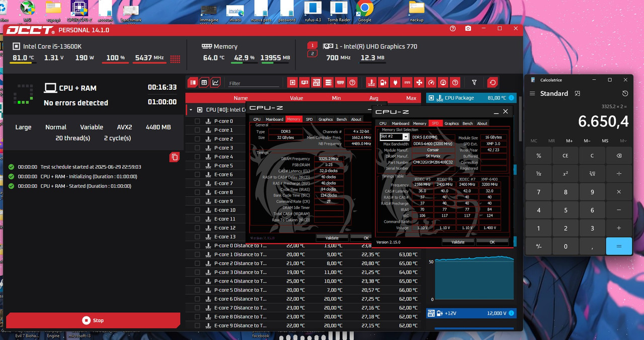Check the E-core 13 row checkbox

pos(197,237)
